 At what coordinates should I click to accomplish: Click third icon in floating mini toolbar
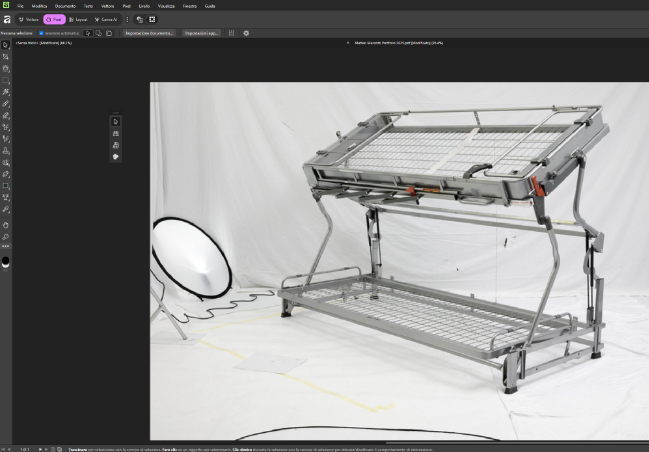pos(115,145)
